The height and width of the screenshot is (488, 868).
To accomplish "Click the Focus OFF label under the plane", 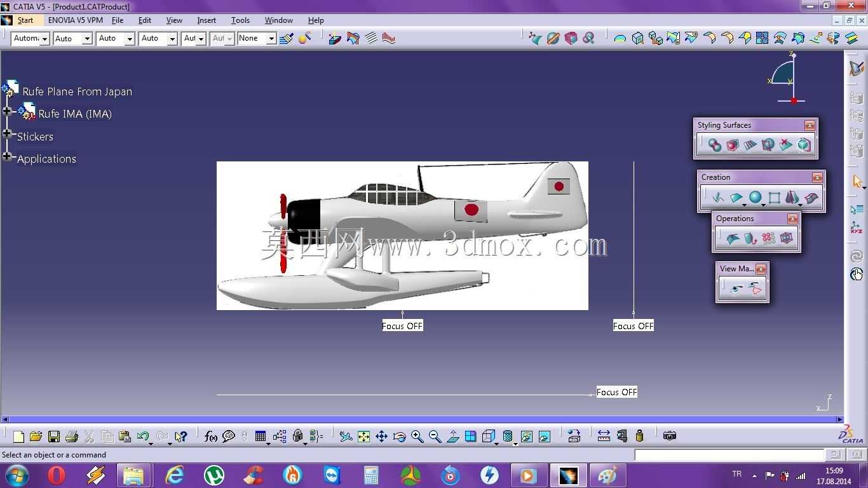I will pos(402,326).
